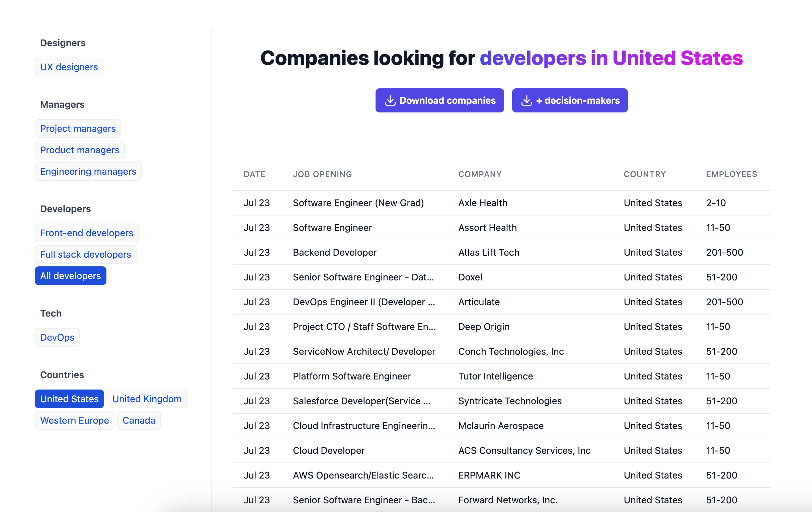The height and width of the screenshot is (512, 812).
Task: Open the DevOps Engineer II job opening
Action: pos(364,302)
